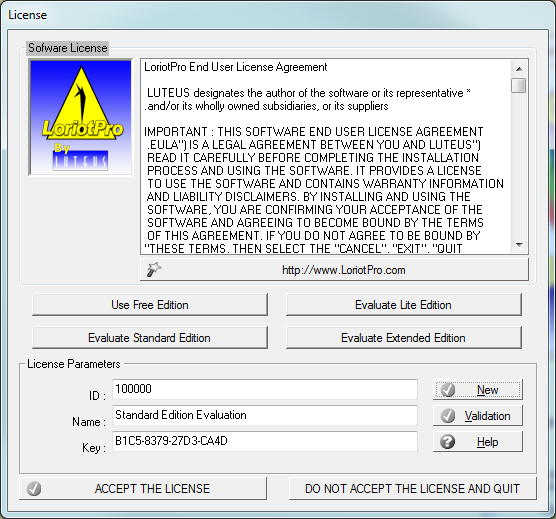
Task: Click the scrollbar thumb in the license text
Action: (x=519, y=85)
